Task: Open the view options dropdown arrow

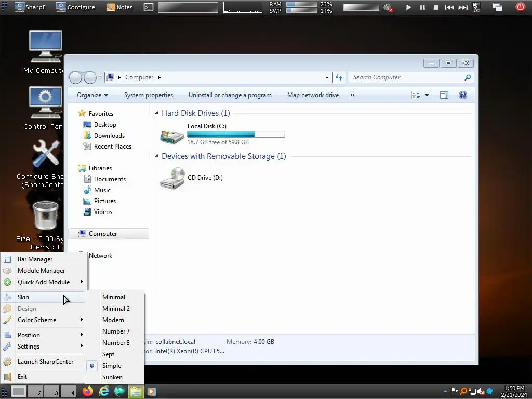Action: pos(427,95)
